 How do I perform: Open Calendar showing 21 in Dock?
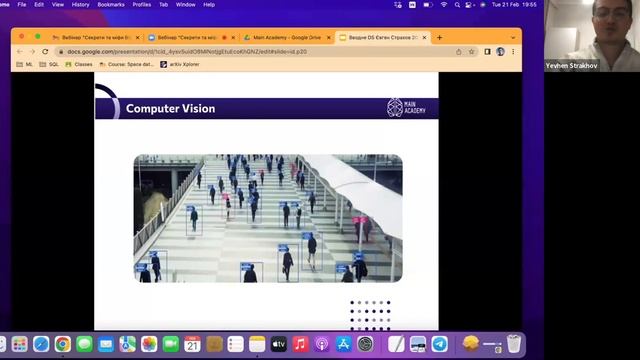pyautogui.click(x=192, y=344)
